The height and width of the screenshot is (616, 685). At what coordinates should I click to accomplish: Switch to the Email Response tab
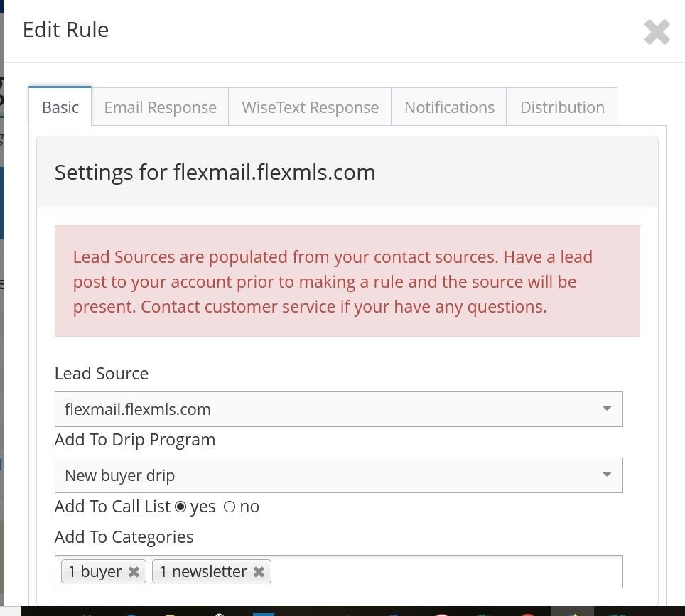[160, 107]
